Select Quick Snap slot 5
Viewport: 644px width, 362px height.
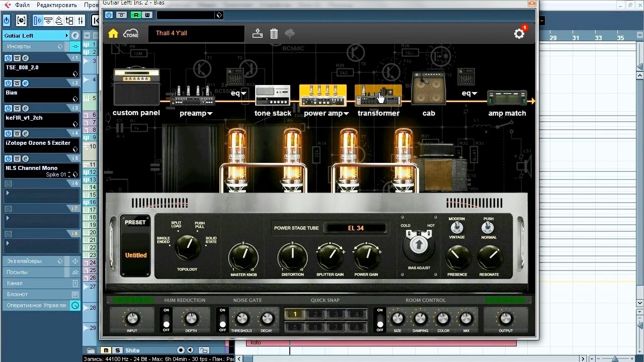[x=295, y=326]
